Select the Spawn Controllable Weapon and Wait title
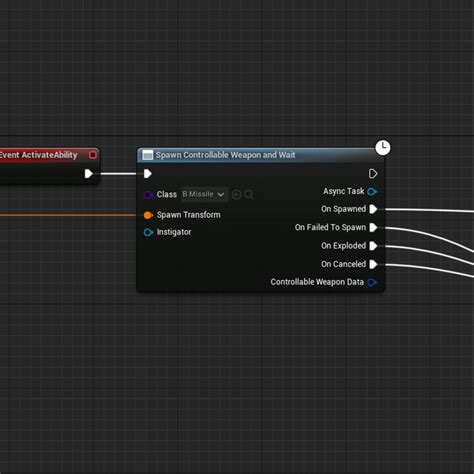The width and height of the screenshot is (474, 474). click(x=225, y=155)
